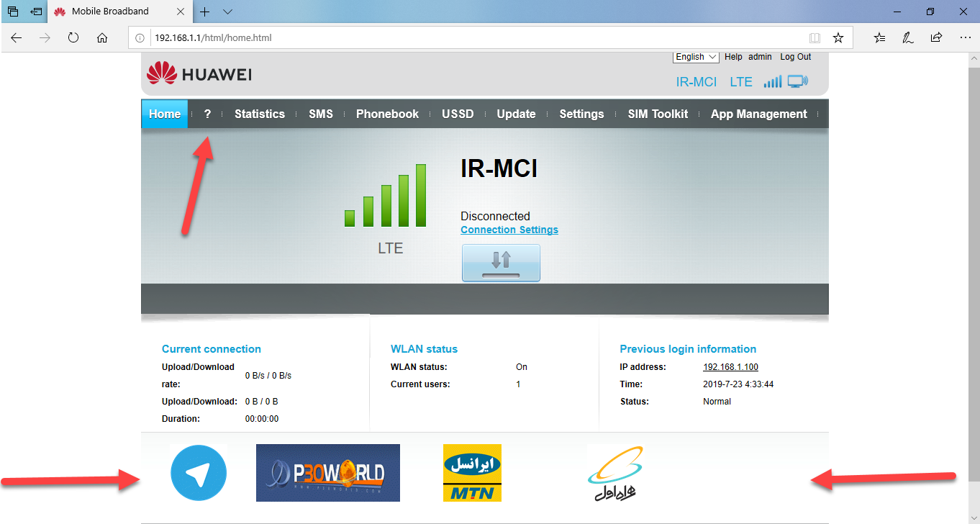Click the Irancell MTN logo
980x524 pixels.
point(472,473)
